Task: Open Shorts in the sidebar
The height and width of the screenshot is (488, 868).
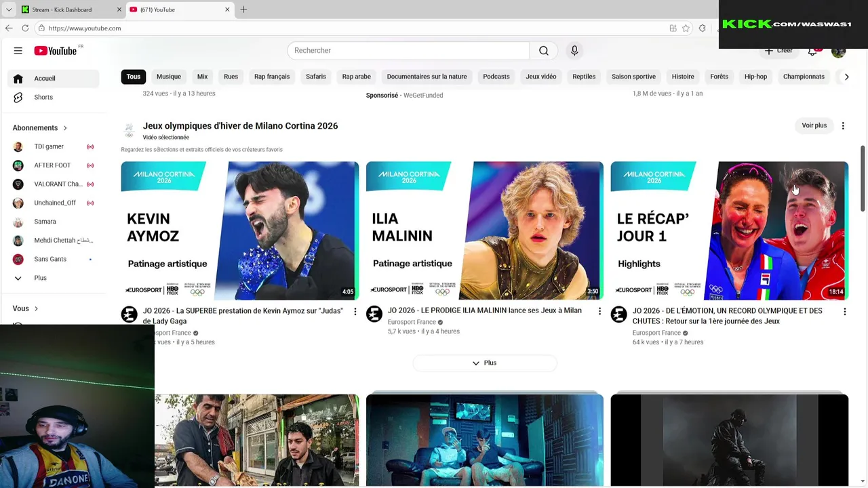Action: pos(54,98)
